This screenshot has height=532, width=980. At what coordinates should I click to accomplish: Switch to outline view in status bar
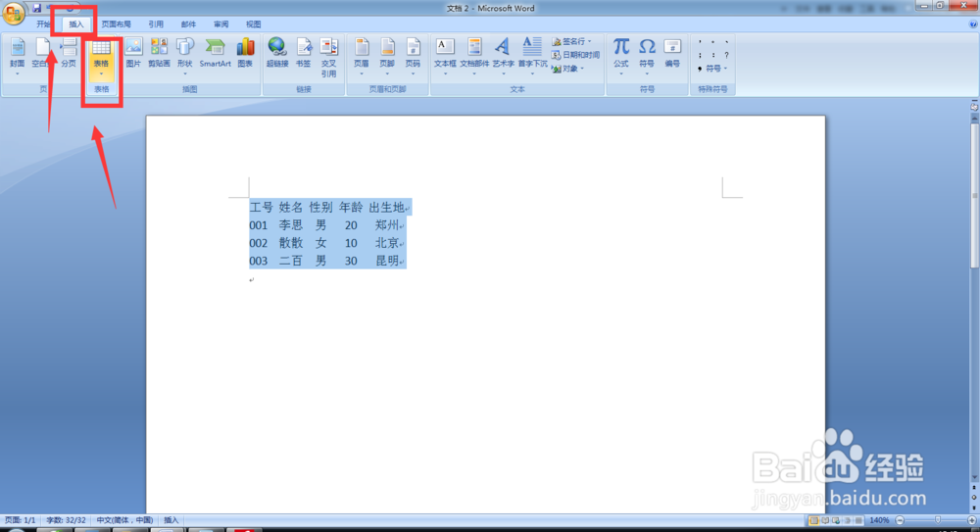(x=848, y=520)
